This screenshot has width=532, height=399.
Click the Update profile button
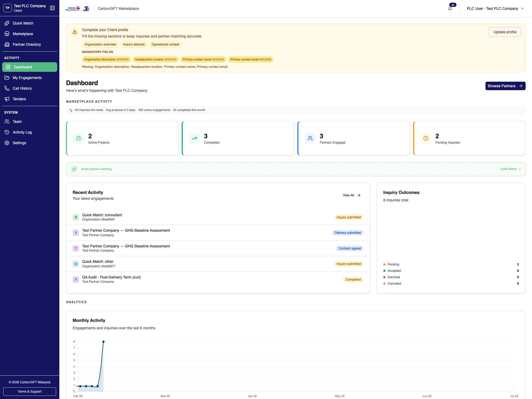pyautogui.click(x=505, y=32)
